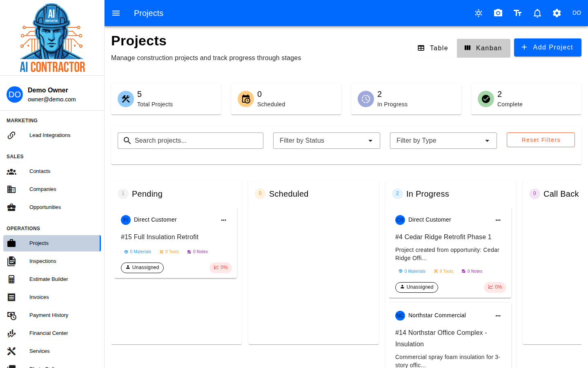This screenshot has width=588, height=368.
Task: Click the Scheduled column header
Action: (289, 194)
